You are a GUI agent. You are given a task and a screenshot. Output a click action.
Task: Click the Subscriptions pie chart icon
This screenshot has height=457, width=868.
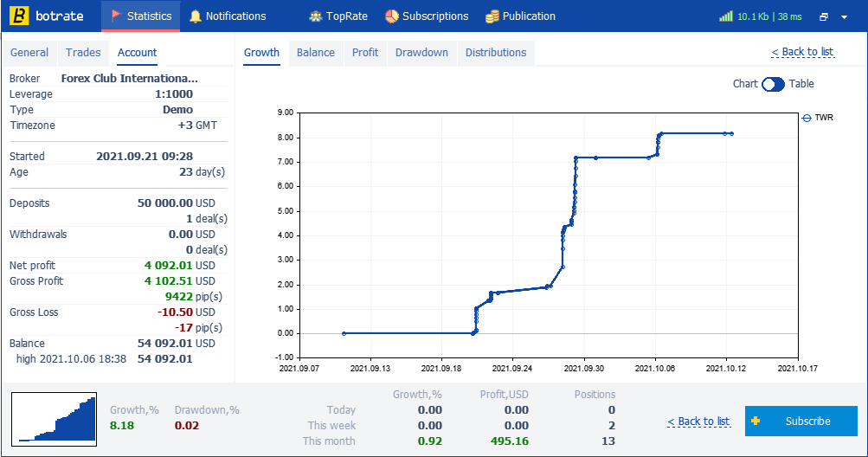[392, 16]
